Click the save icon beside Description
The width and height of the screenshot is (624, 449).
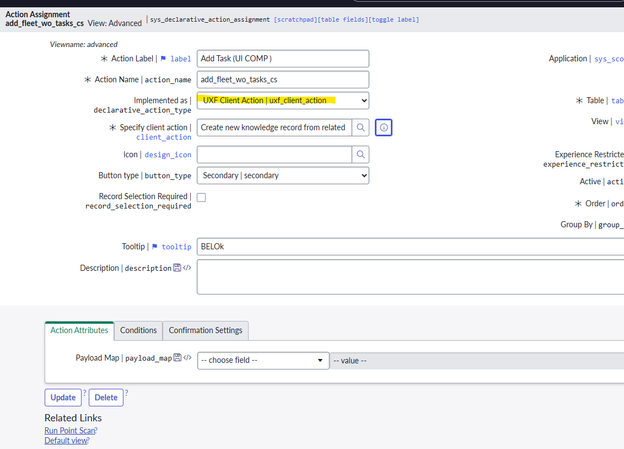(x=177, y=268)
